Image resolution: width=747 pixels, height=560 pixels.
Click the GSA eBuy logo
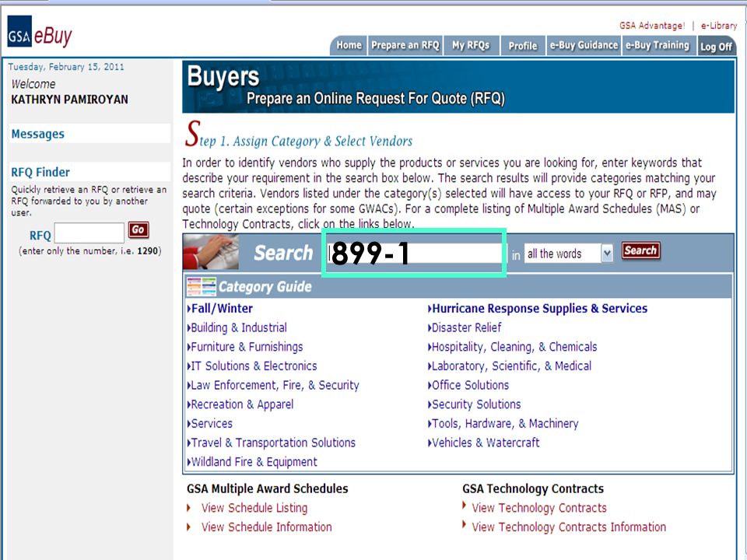pyautogui.click(x=40, y=32)
